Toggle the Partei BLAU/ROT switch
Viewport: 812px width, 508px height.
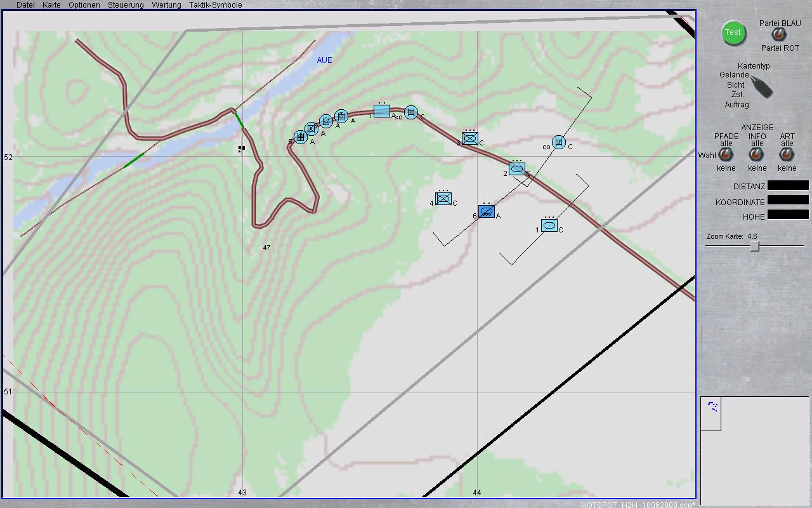click(x=778, y=36)
